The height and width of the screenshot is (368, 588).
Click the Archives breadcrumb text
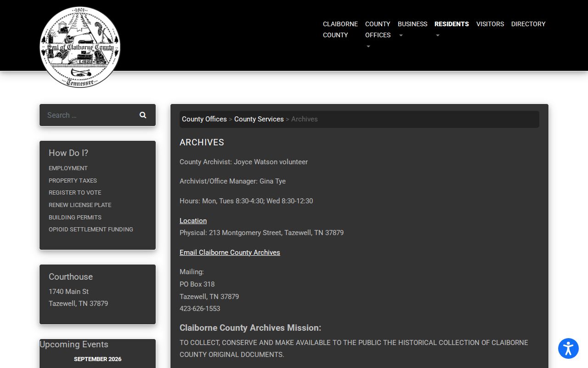(x=305, y=119)
